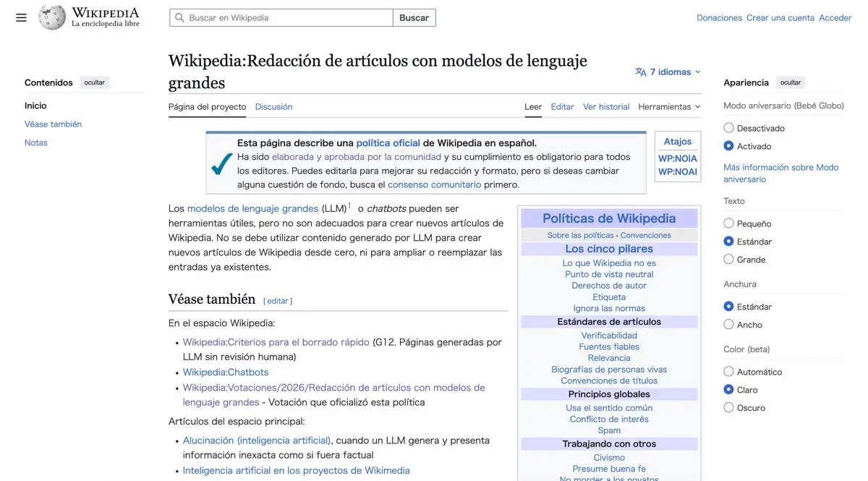Click the Acceder login link

[835, 17]
